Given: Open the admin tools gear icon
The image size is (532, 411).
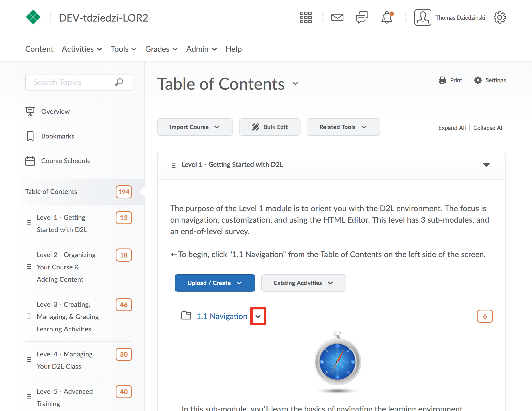Looking at the screenshot, I should [x=499, y=17].
